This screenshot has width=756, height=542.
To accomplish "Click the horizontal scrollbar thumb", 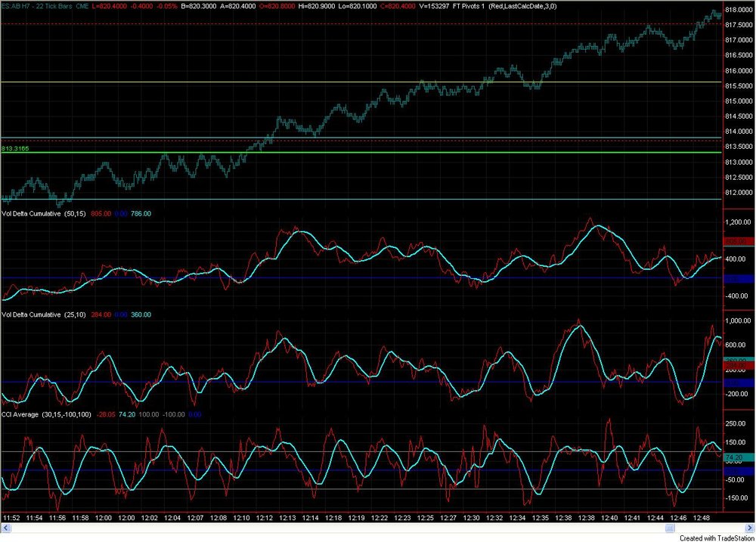I will coord(670,528).
